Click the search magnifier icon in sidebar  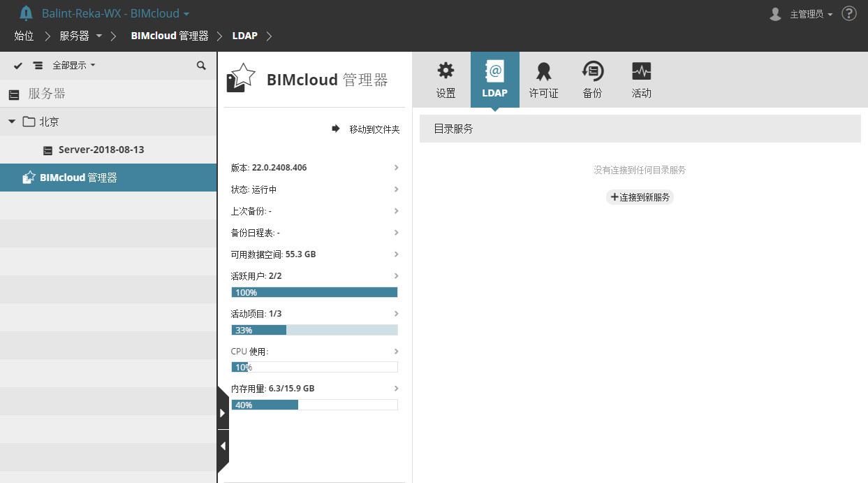[201, 66]
